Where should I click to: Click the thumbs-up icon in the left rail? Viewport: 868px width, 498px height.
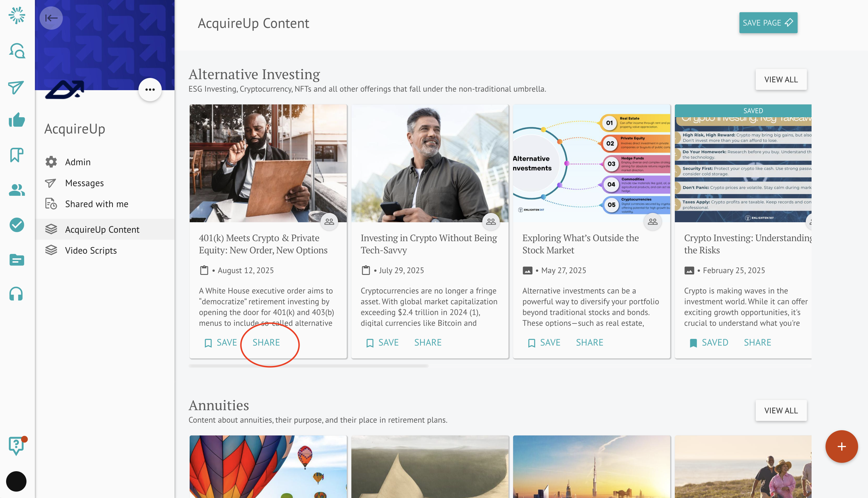pyautogui.click(x=17, y=120)
